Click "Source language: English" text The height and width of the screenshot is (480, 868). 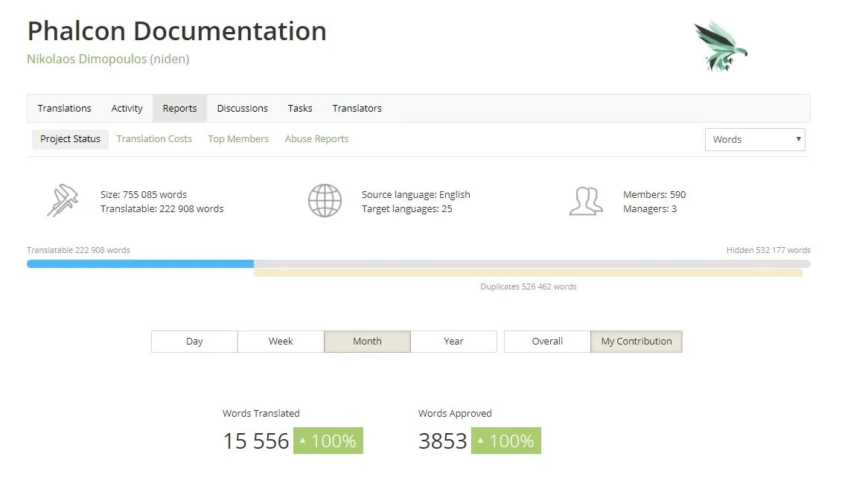pos(415,194)
